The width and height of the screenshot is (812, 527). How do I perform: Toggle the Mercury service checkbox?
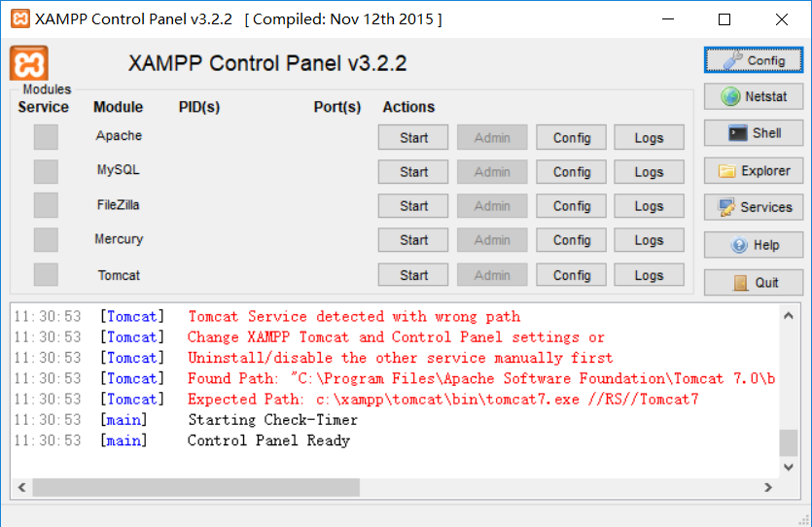pos(46,240)
